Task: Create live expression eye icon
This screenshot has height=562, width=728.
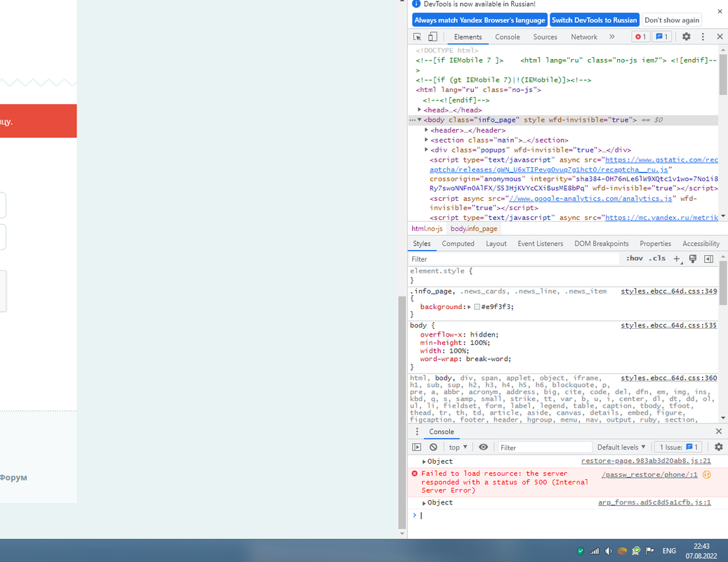Action: tap(483, 447)
